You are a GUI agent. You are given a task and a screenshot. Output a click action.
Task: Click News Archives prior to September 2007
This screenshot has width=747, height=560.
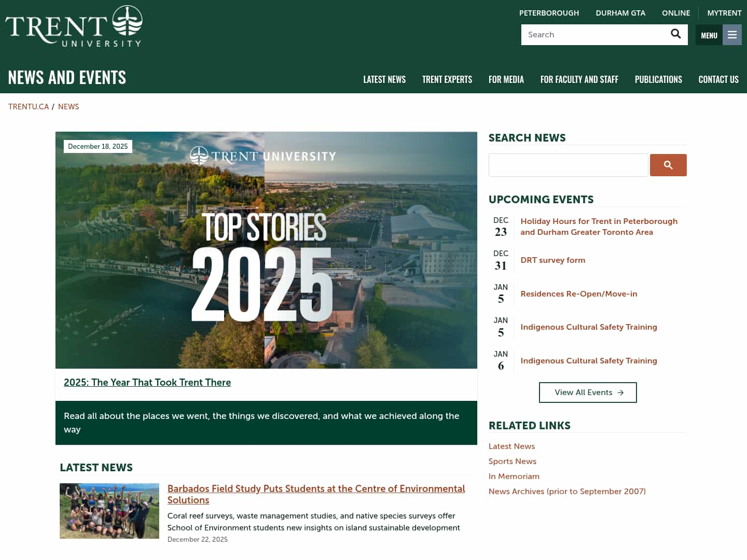pyautogui.click(x=567, y=491)
